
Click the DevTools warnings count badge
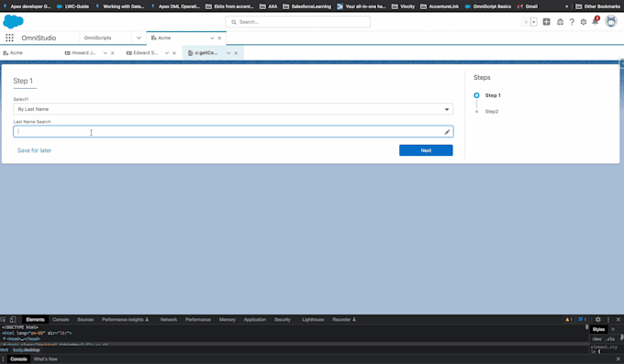click(569, 319)
